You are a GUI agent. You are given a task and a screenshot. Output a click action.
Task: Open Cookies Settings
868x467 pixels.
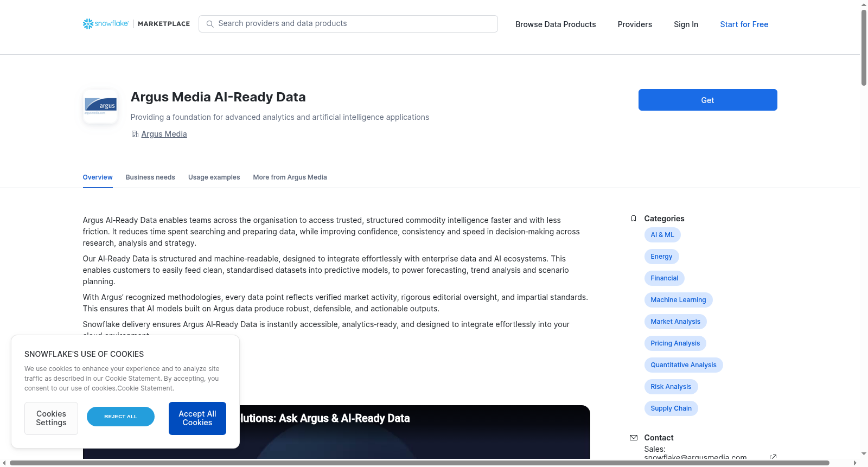pyautogui.click(x=51, y=418)
